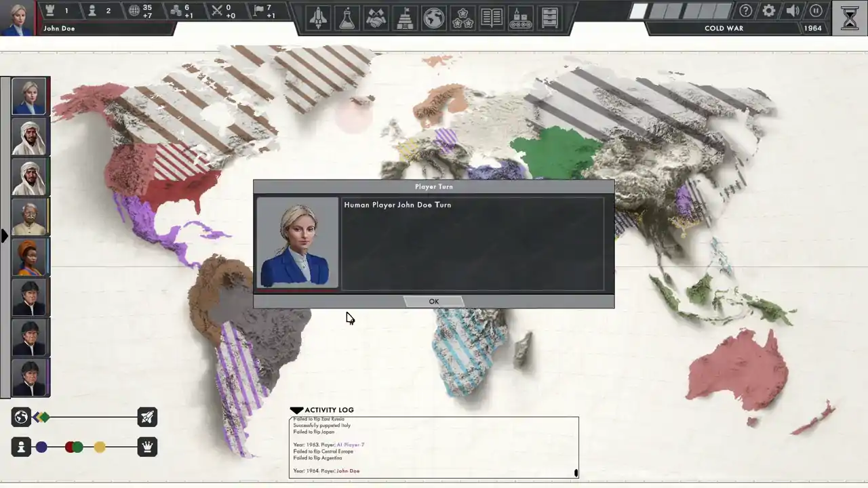Image resolution: width=868 pixels, height=488 pixels.
Task: Click the yellow dot on ranking track
Action: 100,447
